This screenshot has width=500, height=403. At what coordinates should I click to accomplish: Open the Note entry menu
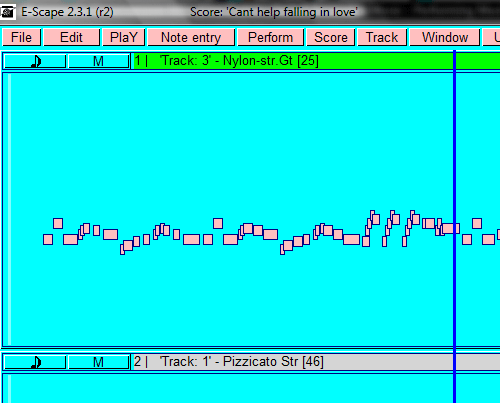tap(191, 37)
